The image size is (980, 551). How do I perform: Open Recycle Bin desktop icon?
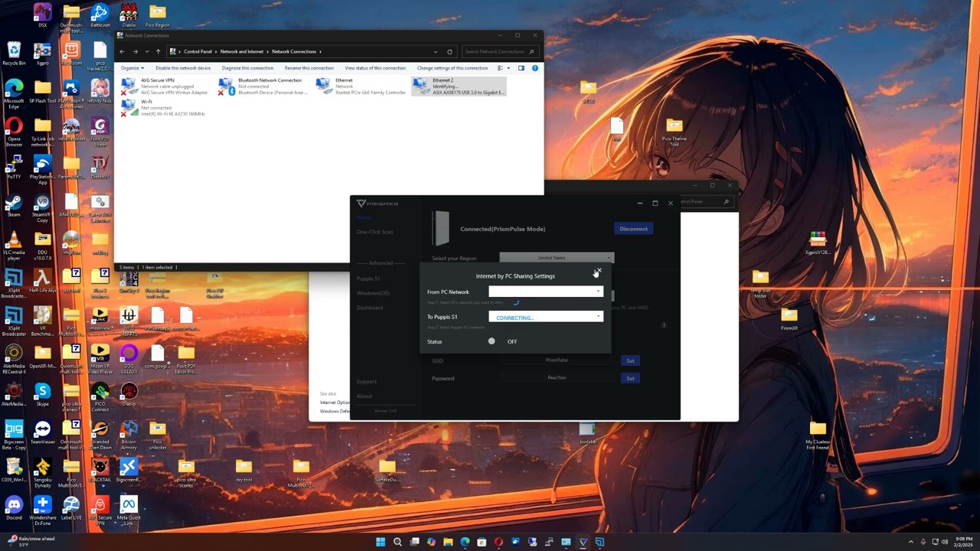14,54
